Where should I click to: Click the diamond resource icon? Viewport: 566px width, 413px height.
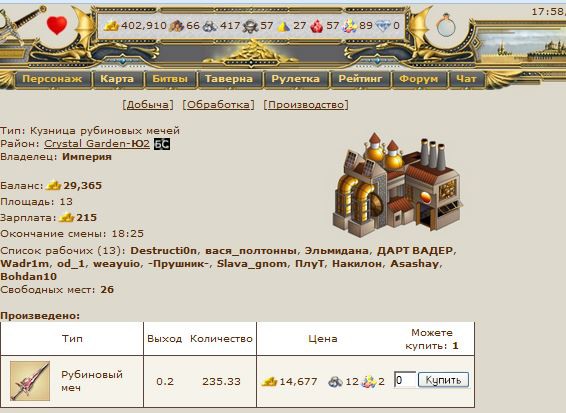383,26
